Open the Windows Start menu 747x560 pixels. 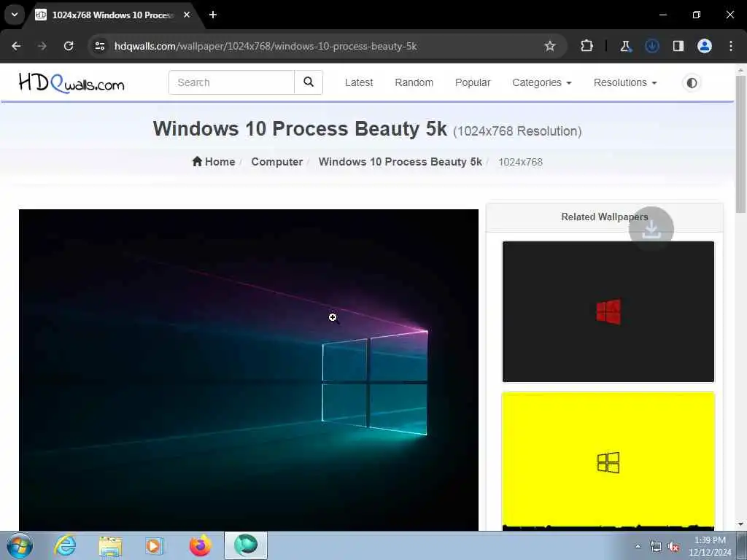pyautogui.click(x=20, y=545)
